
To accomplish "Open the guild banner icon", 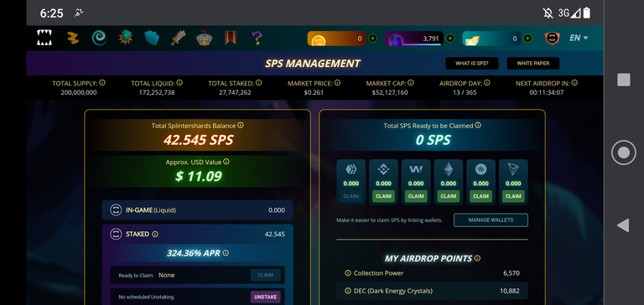I will [231, 38].
